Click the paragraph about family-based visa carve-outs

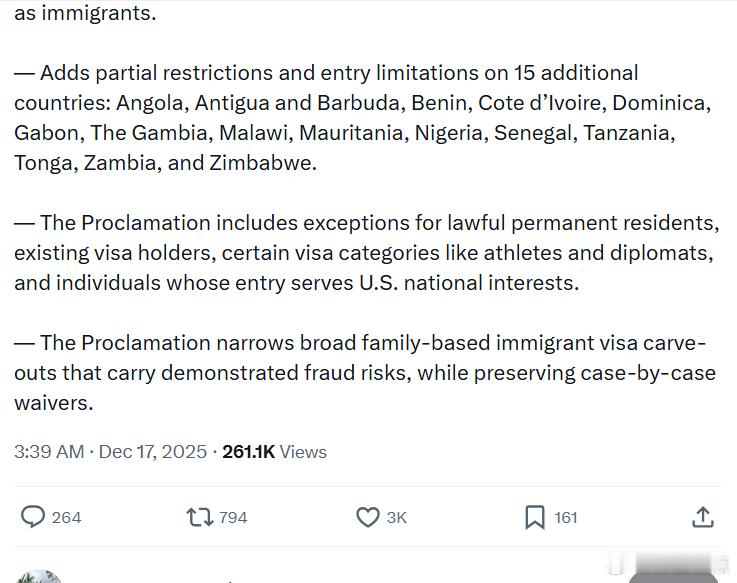click(x=364, y=373)
